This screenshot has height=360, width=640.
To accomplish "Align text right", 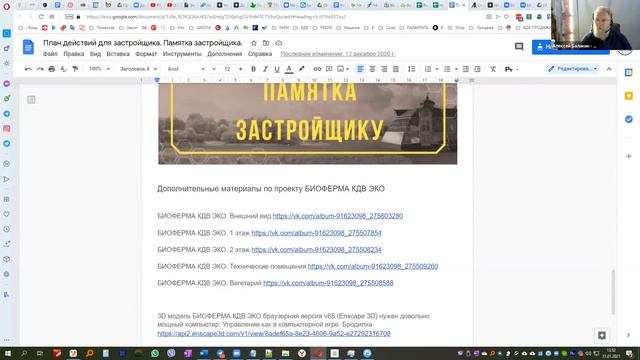I will pos(384,69).
